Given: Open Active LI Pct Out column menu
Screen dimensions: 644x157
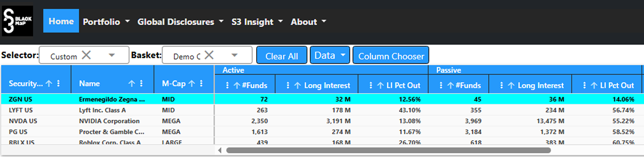Looking at the screenshot, I should [x=370, y=86].
